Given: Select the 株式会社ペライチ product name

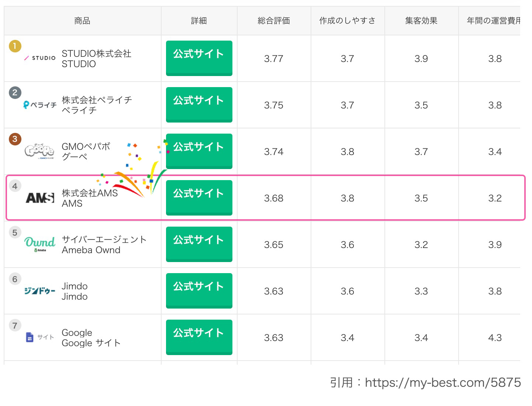Looking at the screenshot, I should [x=97, y=105].
